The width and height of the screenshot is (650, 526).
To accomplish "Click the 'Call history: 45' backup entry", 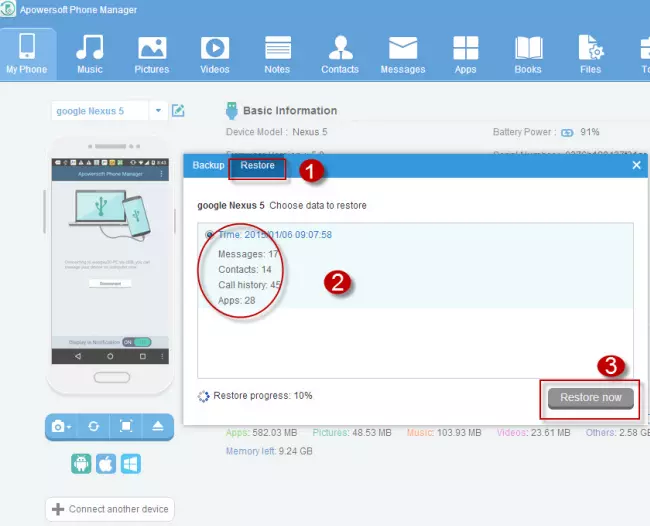I will click(x=250, y=285).
